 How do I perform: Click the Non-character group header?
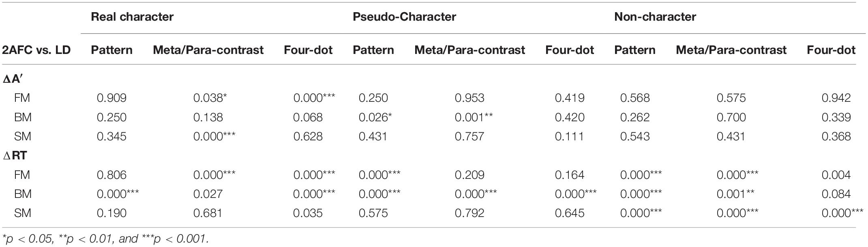[x=655, y=17]
